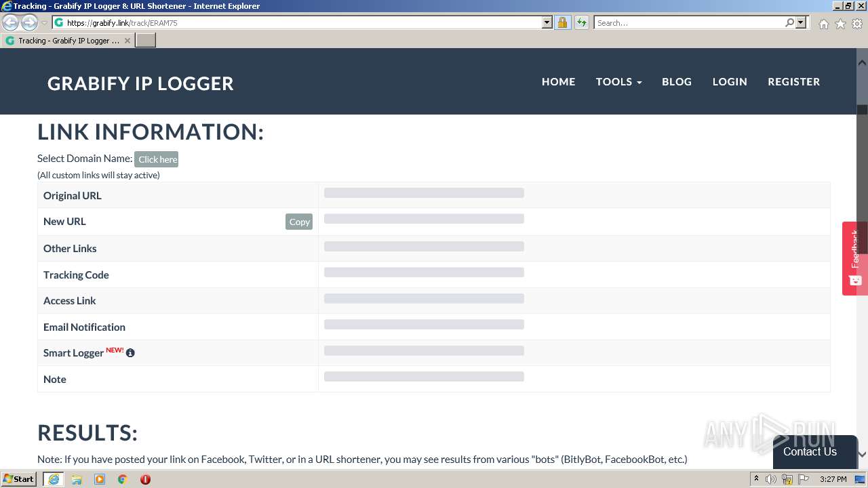Open the REGISTER page link
868x488 pixels.
[793, 81]
